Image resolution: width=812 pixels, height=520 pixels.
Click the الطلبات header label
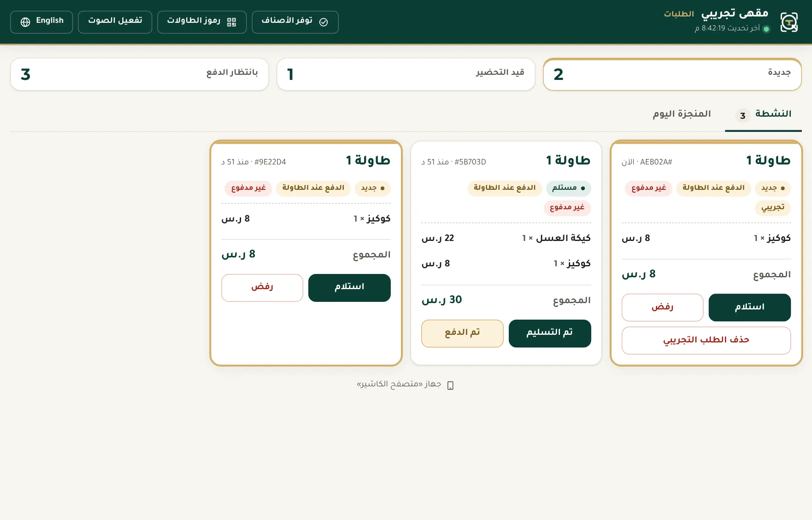click(679, 14)
